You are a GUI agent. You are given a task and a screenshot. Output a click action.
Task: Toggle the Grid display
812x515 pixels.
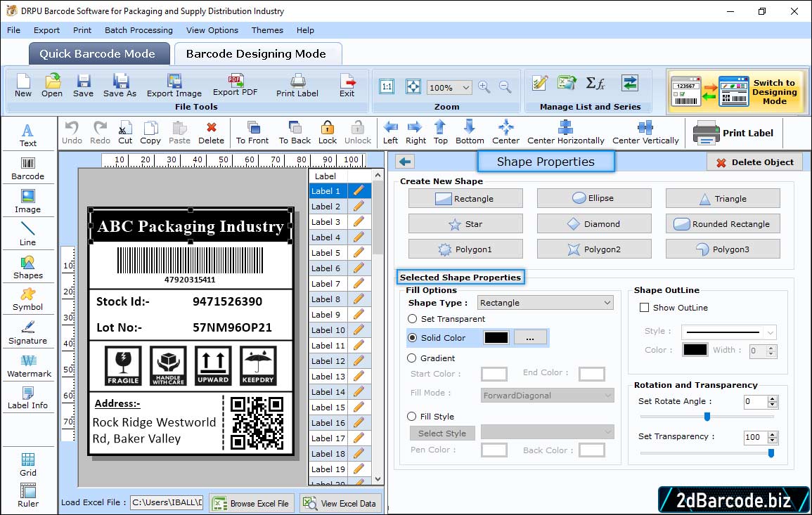pyautogui.click(x=28, y=465)
